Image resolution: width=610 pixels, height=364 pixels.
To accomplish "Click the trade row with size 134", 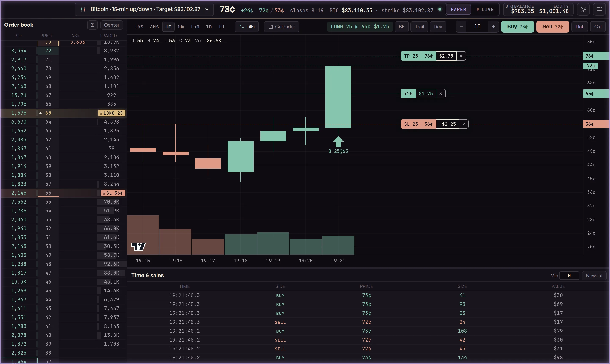I will (368, 358).
